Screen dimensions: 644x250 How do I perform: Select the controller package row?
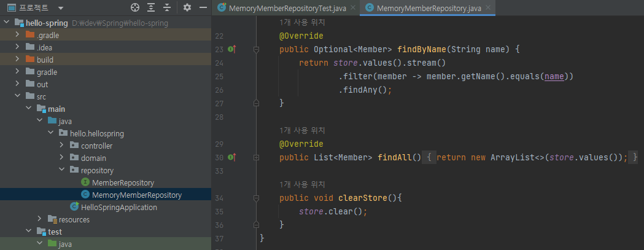[x=106, y=146]
